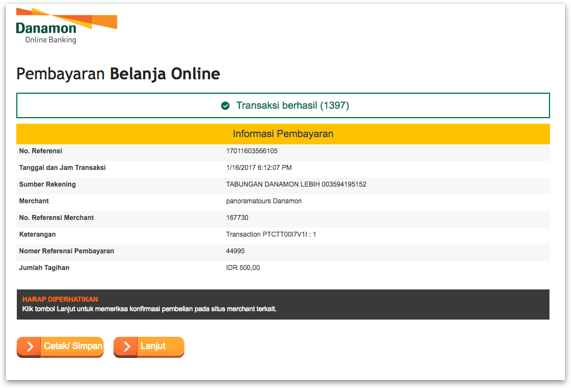Image resolution: width=571 pixels, height=388 pixels.
Task: Click the merchant name panoramatours Danamon
Action: 264,201
